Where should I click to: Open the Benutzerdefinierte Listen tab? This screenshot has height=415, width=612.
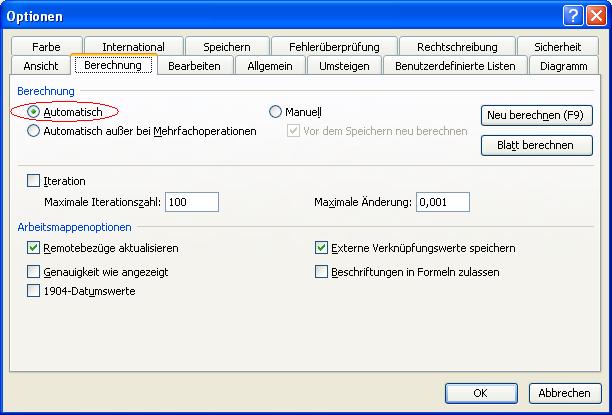[x=455, y=66]
